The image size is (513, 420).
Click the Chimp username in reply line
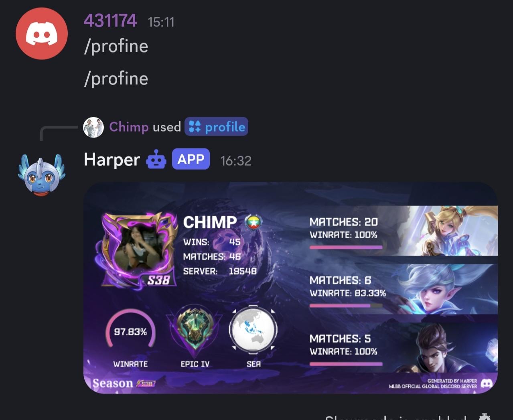[129, 127]
